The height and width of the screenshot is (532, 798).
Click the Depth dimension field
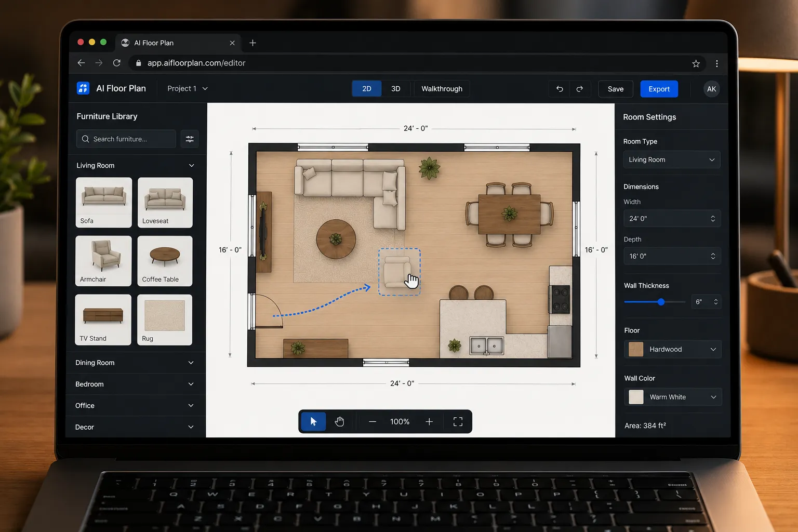672,256
